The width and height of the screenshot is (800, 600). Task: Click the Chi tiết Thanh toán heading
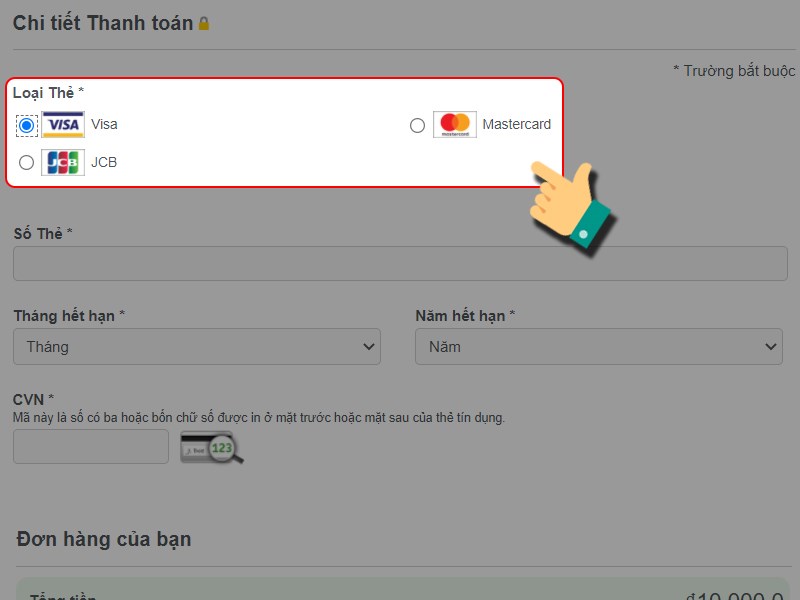coord(100,21)
